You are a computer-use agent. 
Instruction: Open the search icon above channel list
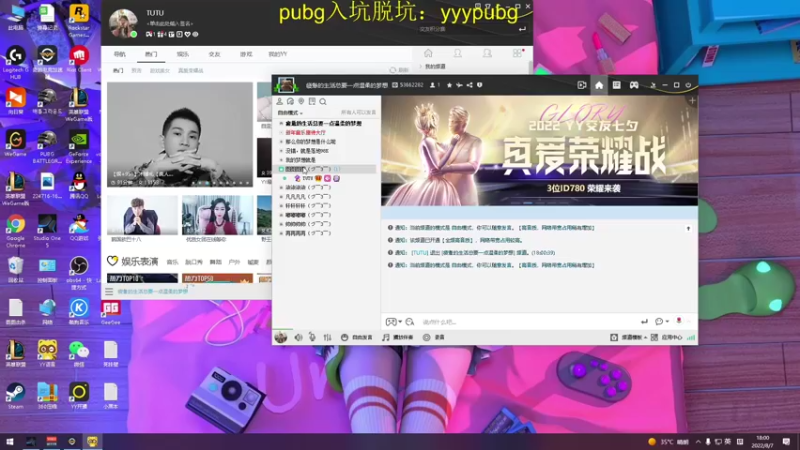pos(323,102)
